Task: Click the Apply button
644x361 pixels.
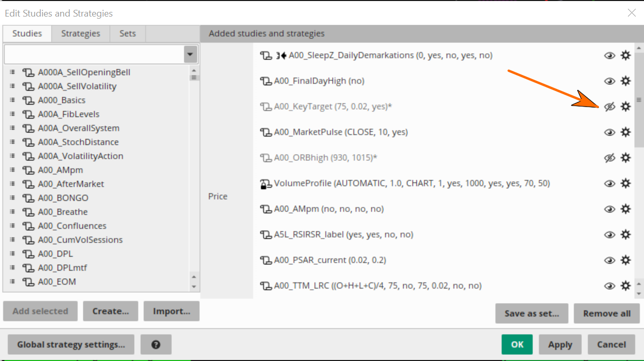Action: 560,344
